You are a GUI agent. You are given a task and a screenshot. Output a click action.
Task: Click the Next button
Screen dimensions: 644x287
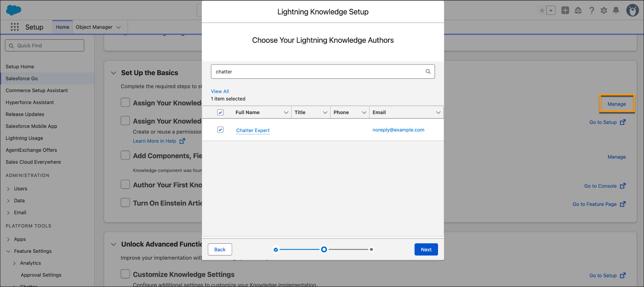click(x=426, y=250)
